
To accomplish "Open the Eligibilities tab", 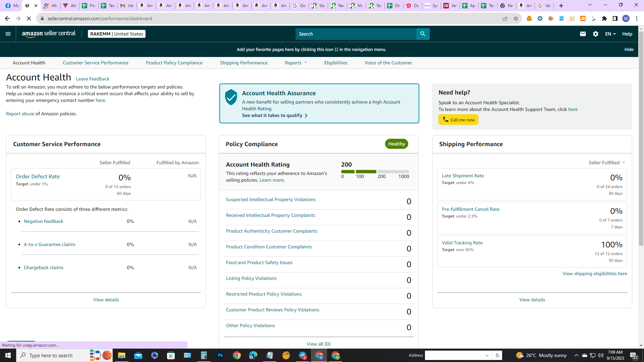I will click(336, 63).
